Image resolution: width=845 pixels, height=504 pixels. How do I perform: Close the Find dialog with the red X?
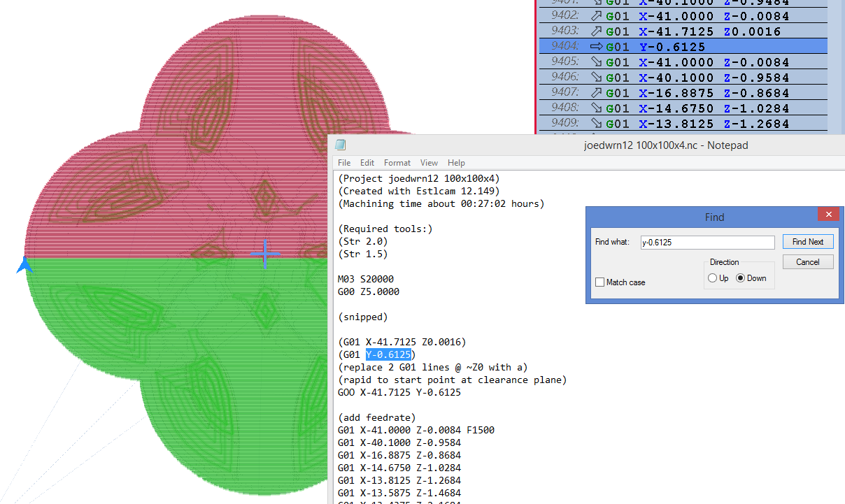(828, 215)
